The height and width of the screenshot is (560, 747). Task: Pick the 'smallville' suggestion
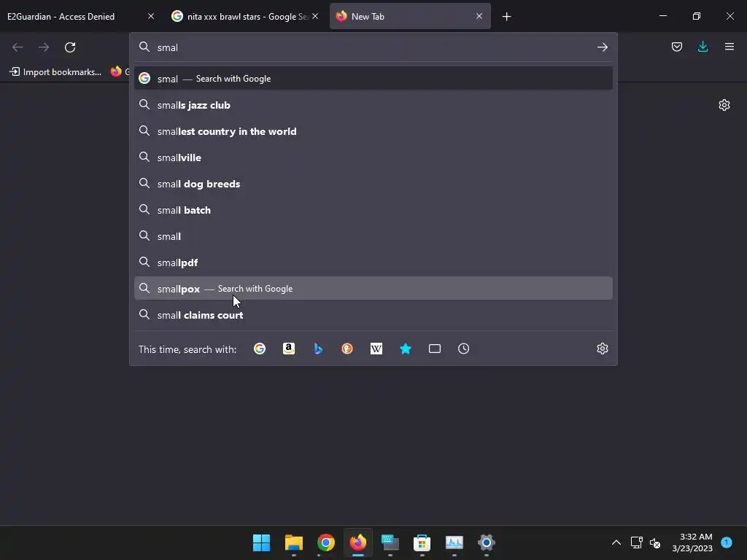click(373, 157)
